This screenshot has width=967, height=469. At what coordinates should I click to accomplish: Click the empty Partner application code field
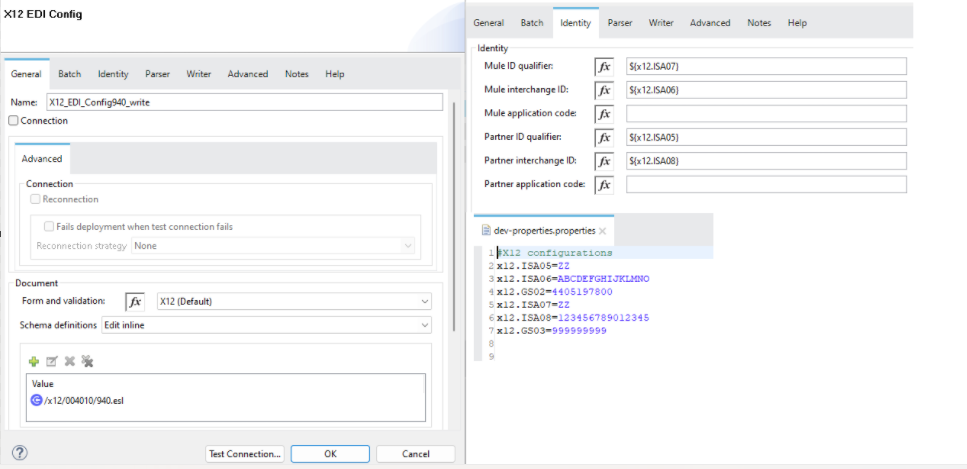[x=767, y=185]
